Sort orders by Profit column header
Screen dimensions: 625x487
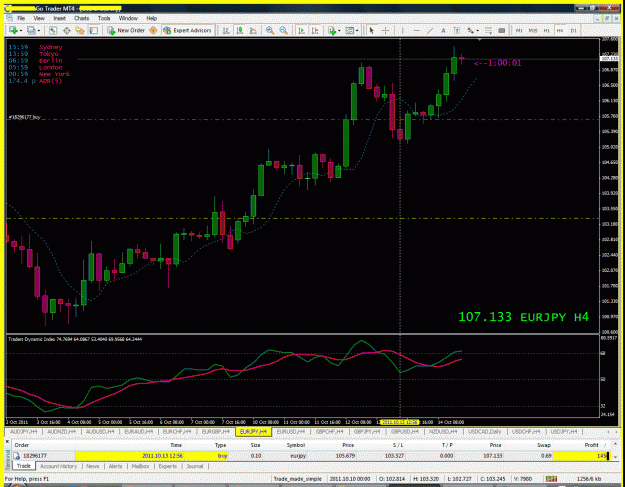click(x=592, y=445)
